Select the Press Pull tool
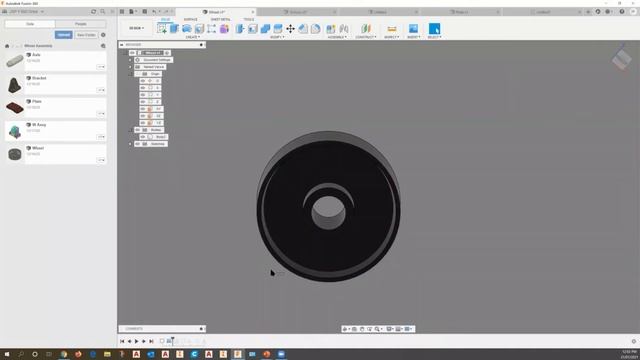The image size is (640, 360). click(x=240, y=28)
